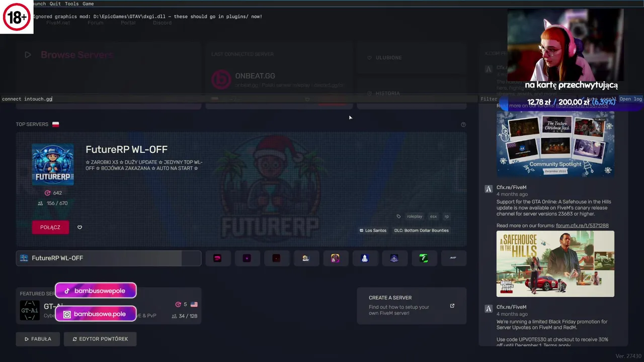The height and width of the screenshot is (362, 644).
Task: Select the purple dot server icon
Action: [x=247, y=258]
